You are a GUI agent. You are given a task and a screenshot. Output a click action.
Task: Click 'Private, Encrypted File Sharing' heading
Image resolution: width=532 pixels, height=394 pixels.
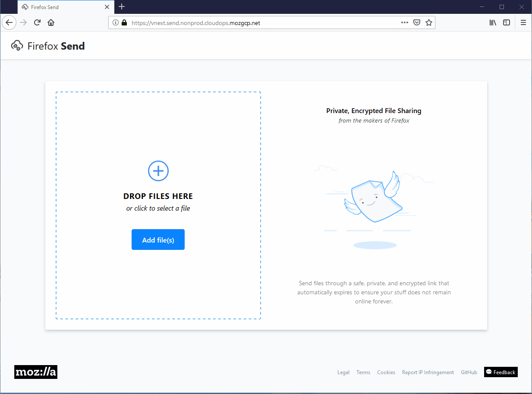pos(374,111)
